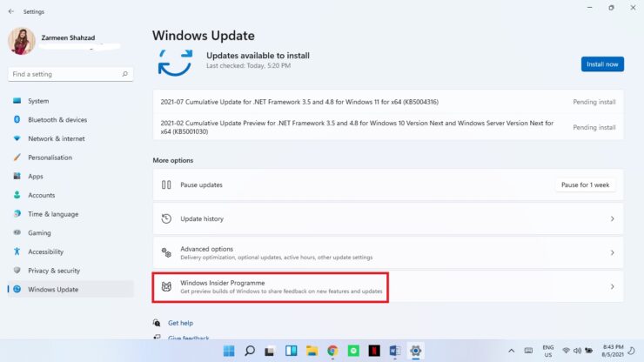Screen dimensions: 644x362
Task: Click the touch keyboard tray icon
Action: point(528,351)
